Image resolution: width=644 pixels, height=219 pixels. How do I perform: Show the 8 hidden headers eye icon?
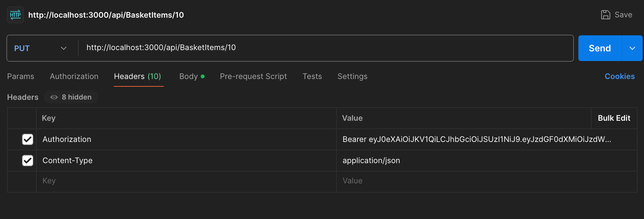54,97
